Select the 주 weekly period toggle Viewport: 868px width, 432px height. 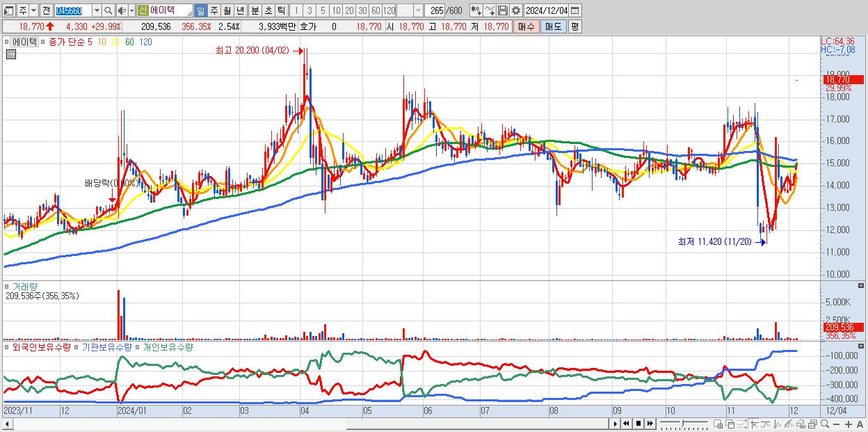pos(214,10)
